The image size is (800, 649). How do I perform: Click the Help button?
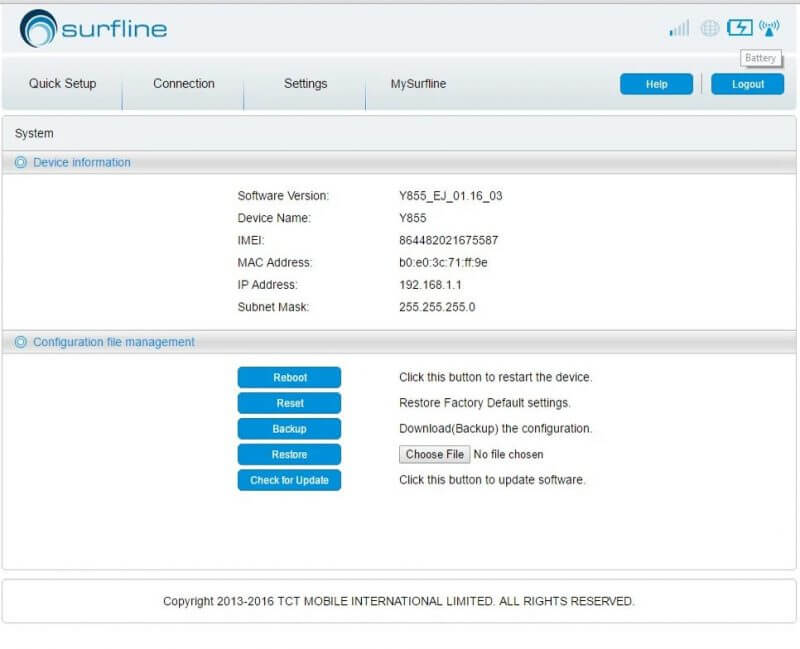[656, 84]
